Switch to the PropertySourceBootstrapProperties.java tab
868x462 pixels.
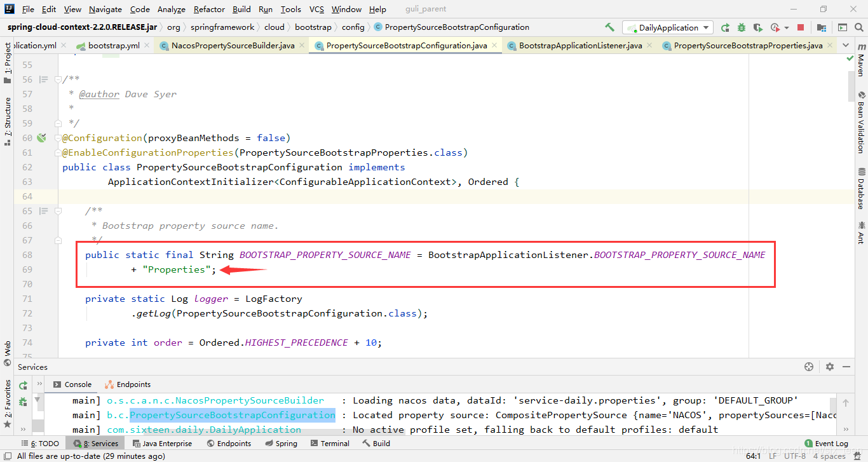point(748,46)
